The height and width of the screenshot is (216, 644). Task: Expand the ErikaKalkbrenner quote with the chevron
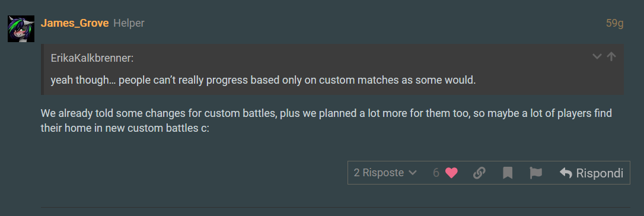pos(597,56)
